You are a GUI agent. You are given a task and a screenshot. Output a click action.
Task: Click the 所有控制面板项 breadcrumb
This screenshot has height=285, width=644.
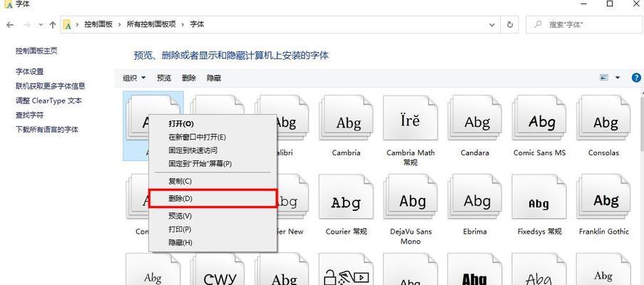click(151, 25)
